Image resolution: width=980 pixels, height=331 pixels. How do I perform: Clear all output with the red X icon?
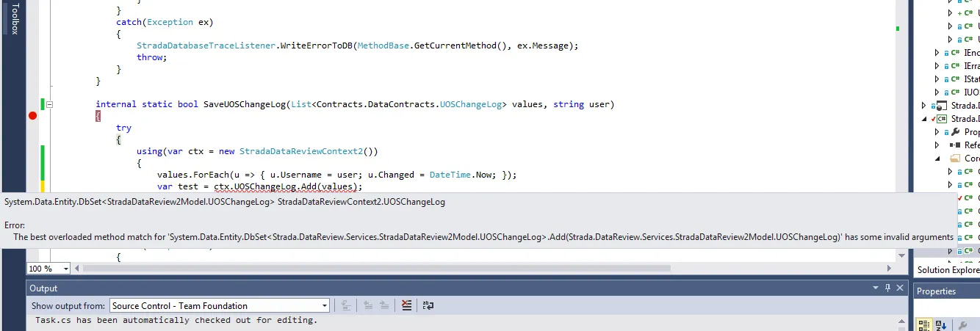(407, 305)
